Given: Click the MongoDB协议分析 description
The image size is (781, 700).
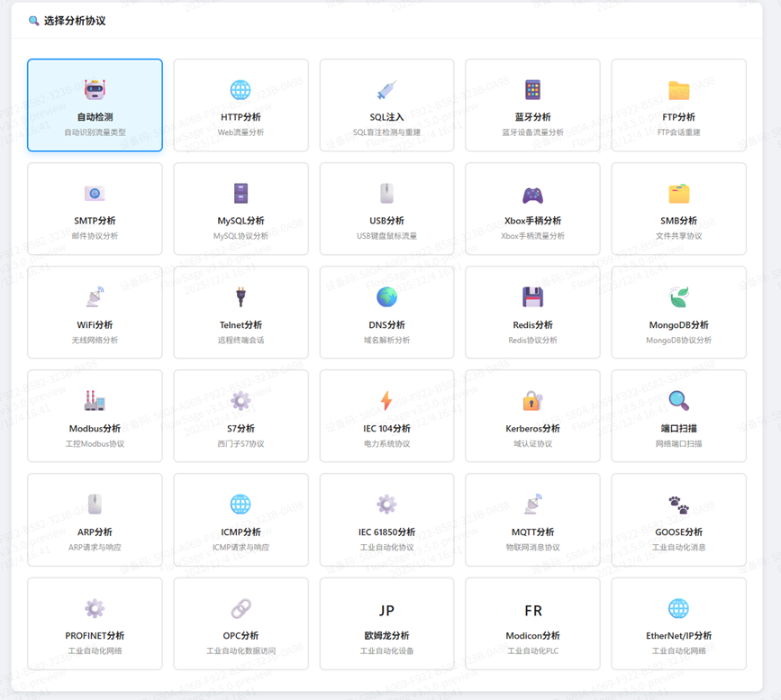Looking at the screenshot, I should [679, 340].
